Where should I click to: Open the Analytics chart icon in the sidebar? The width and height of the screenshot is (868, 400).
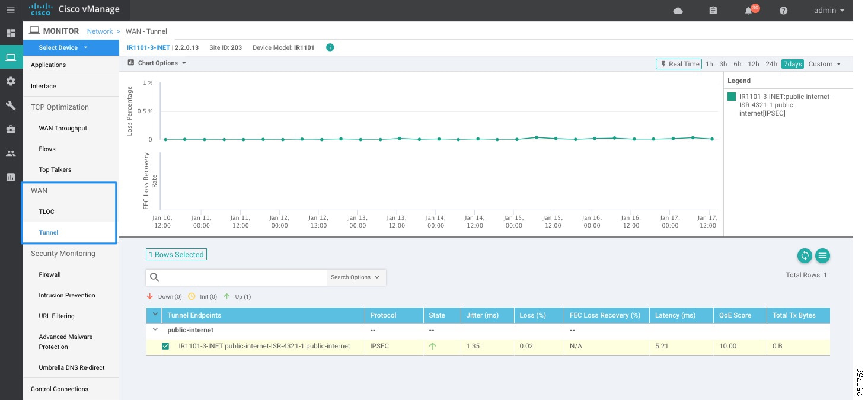[x=11, y=177]
